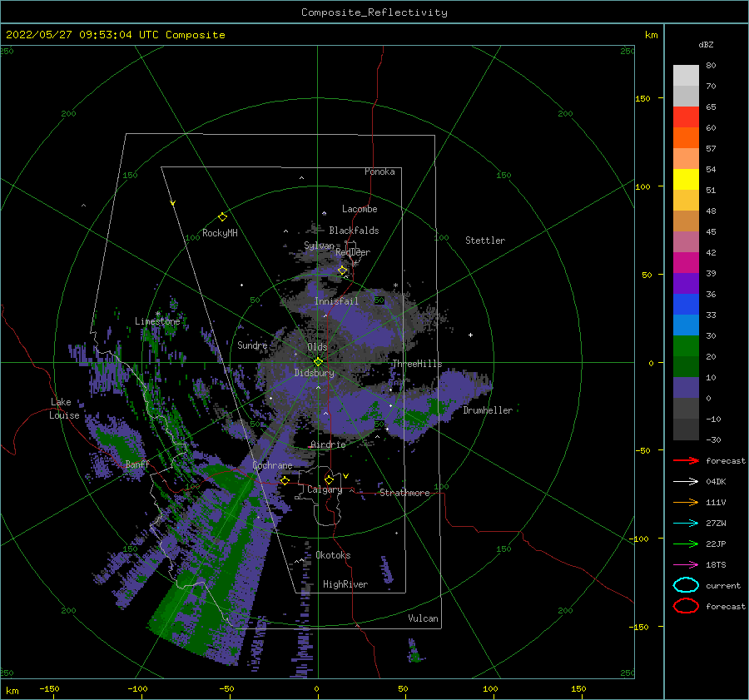The image size is (749, 700).
Task: Click the Airdrie city label
Action: 328,444
